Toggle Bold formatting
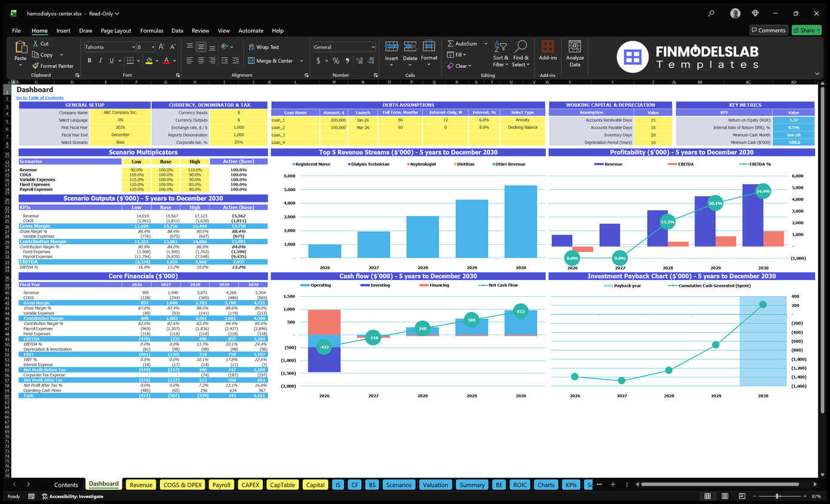This screenshot has height=504, width=830. click(90, 60)
